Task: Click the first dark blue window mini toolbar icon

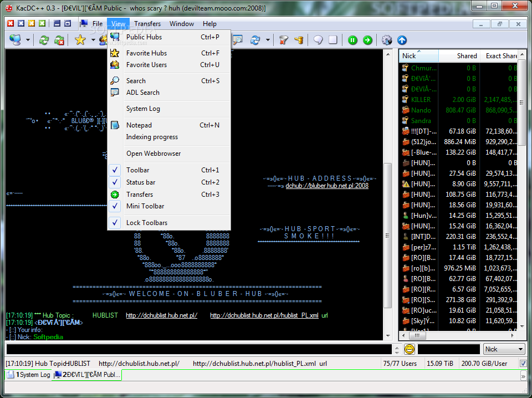Action: 57,23
